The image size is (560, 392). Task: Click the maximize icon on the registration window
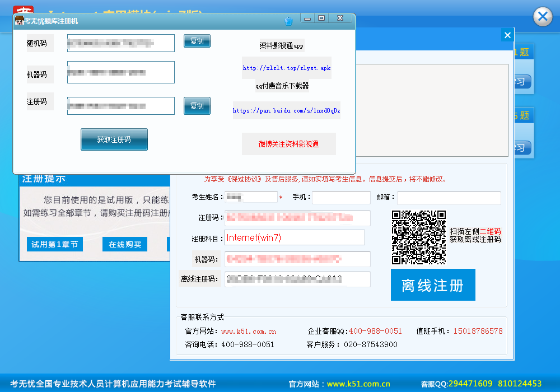tap(321, 18)
